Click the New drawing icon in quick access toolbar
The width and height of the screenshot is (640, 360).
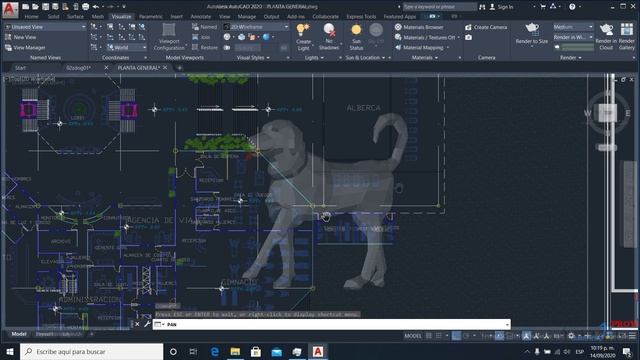click(25, 7)
